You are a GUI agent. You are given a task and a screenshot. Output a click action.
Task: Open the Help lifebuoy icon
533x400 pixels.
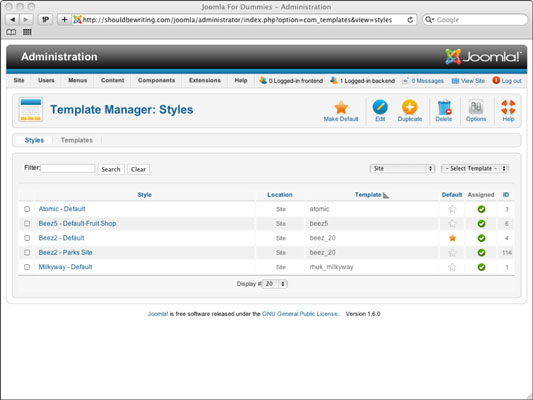(508, 107)
